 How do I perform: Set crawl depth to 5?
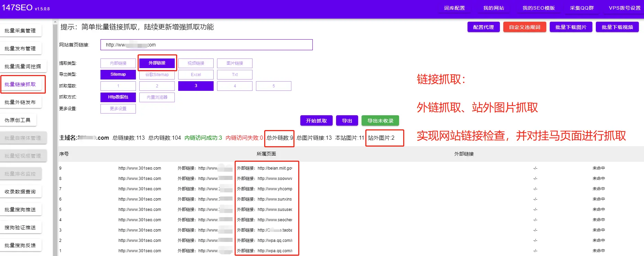273,86
